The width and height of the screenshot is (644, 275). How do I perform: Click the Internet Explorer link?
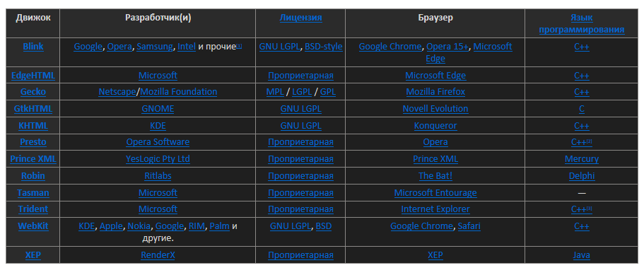pyautogui.click(x=435, y=209)
